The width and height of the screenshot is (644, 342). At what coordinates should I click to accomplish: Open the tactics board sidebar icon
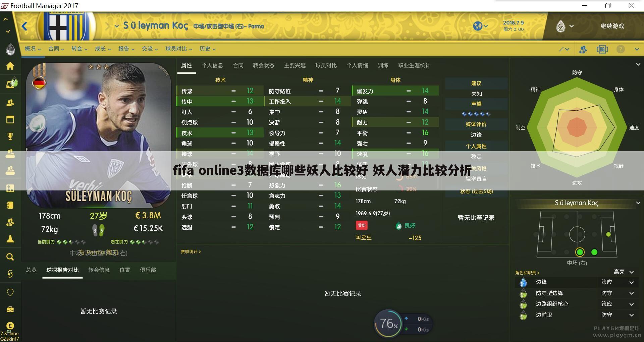click(x=10, y=188)
